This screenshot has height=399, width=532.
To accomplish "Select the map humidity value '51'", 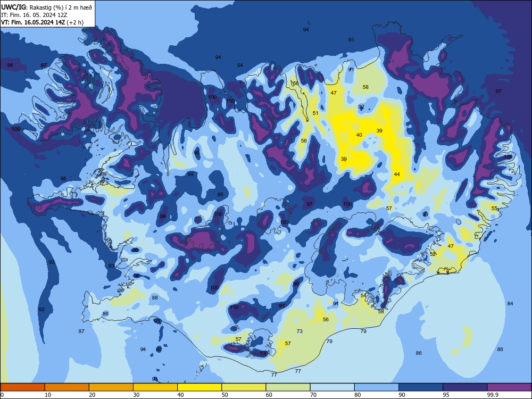I will tap(315, 113).
